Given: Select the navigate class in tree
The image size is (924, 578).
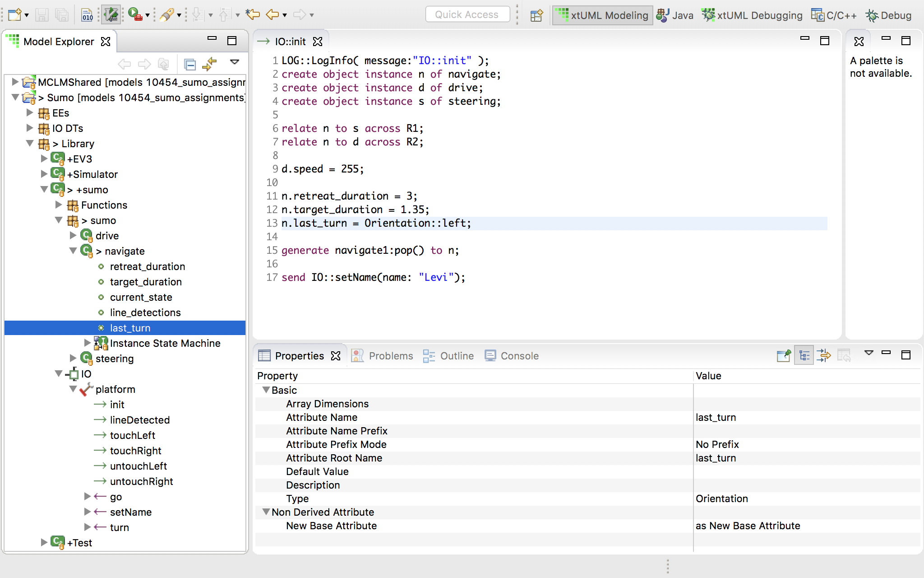Looking at the screenshot, I should pos(125,251).
